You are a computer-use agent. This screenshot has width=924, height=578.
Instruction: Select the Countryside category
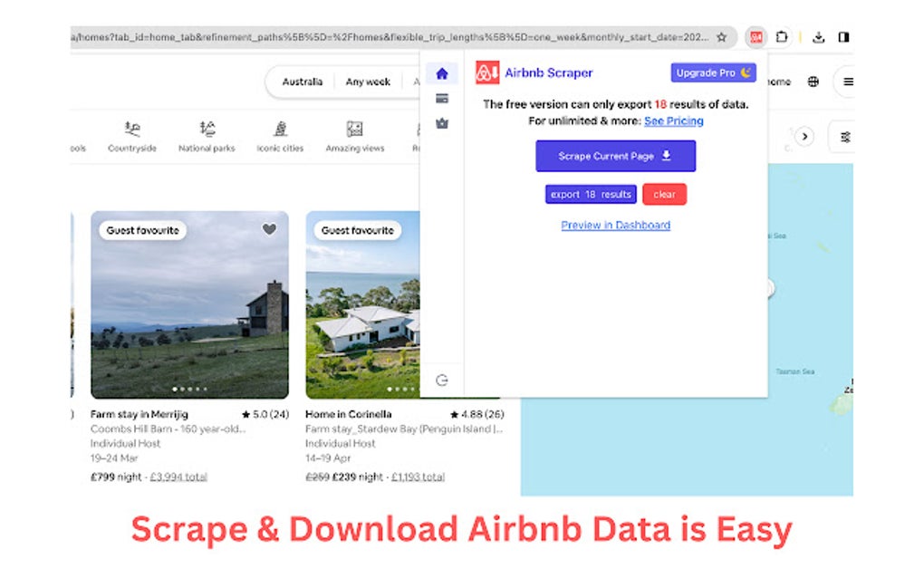132,137
